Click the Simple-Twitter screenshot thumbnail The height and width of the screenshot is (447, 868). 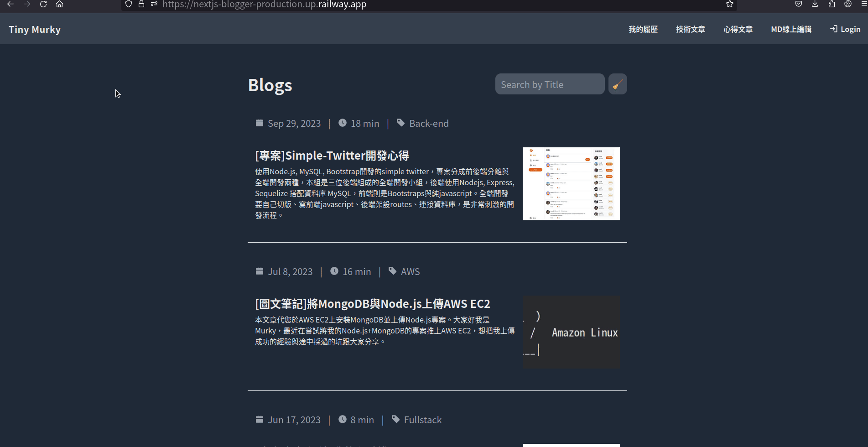pos(571,184)
